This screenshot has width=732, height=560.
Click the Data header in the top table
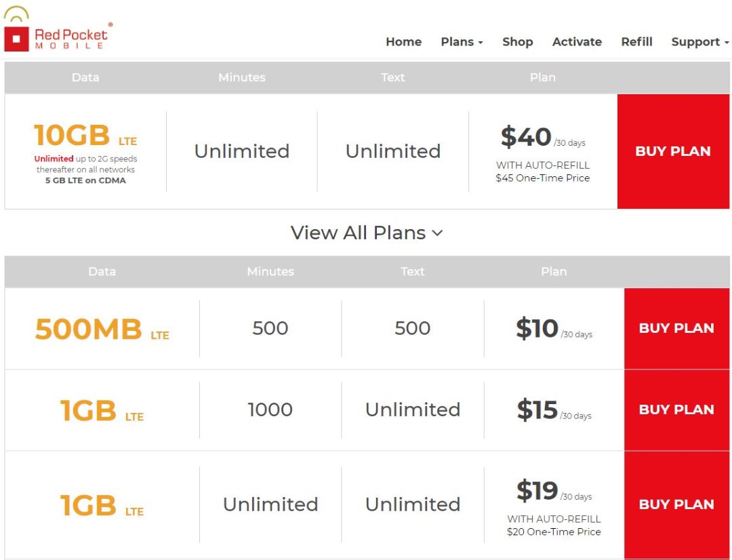[85, 77]
